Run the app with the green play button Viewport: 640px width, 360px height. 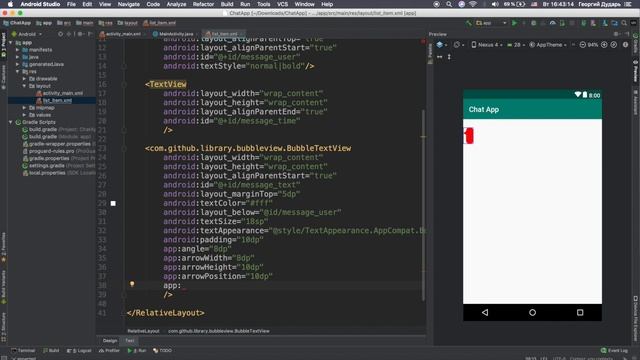coord(514,23)
